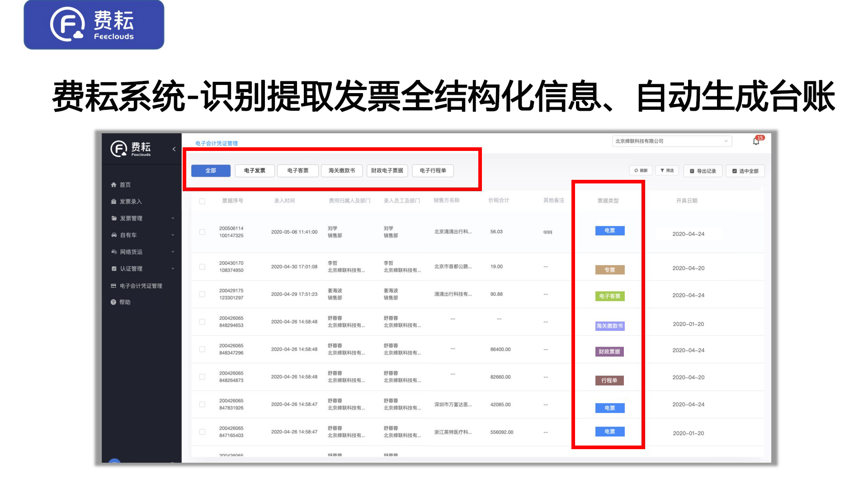Click amount 556092.00 in the table
Screen dimensions: 868x488
coord(502,432)
